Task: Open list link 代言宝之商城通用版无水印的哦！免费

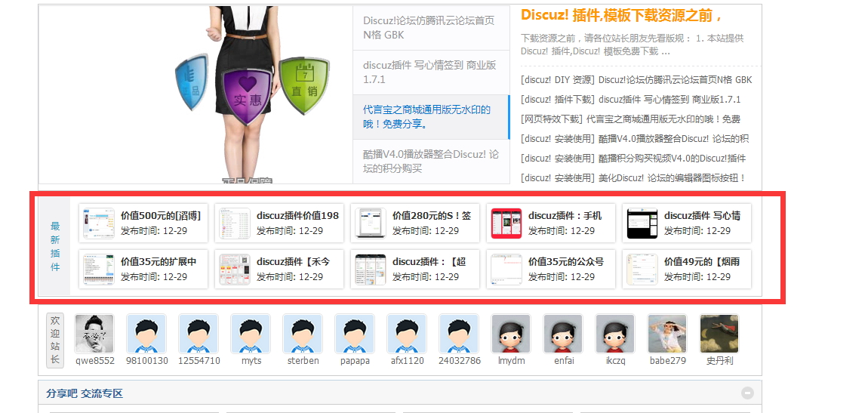Action: (663, 119)
